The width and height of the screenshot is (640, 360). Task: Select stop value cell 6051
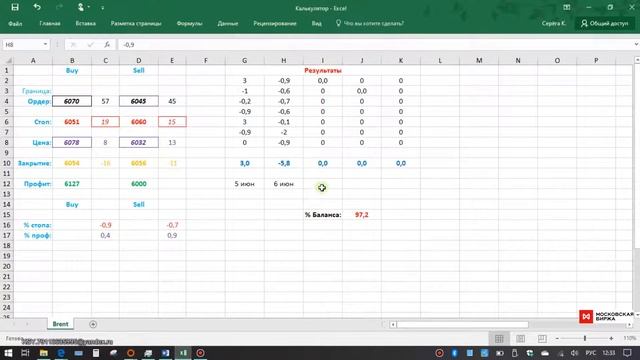[x=72, y=122]
